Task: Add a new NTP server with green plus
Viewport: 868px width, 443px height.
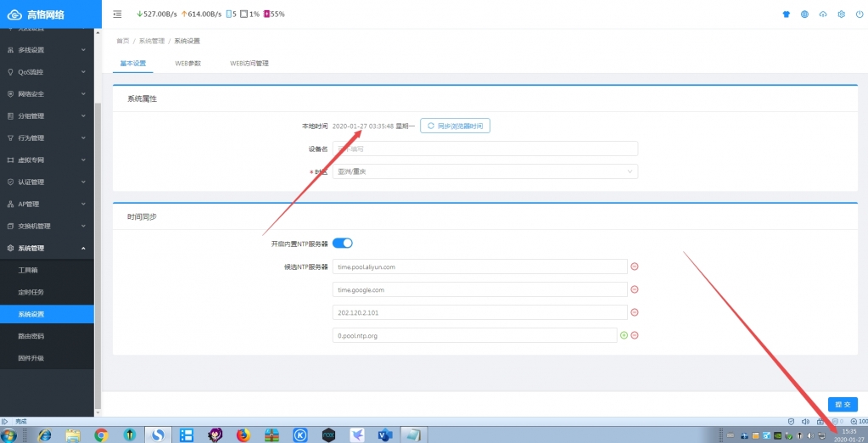Action: pos(624,335)
